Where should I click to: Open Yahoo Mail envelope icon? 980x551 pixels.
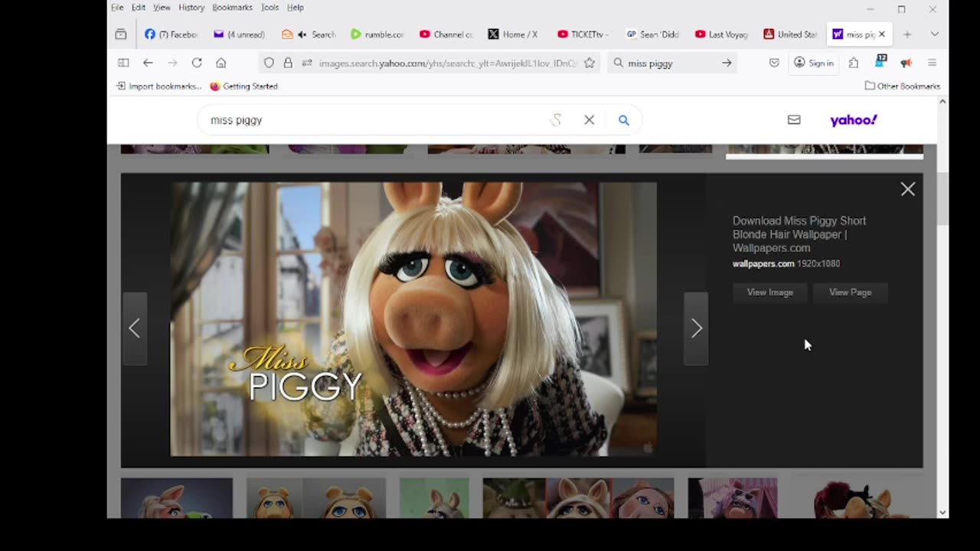[x=794, y=120]
